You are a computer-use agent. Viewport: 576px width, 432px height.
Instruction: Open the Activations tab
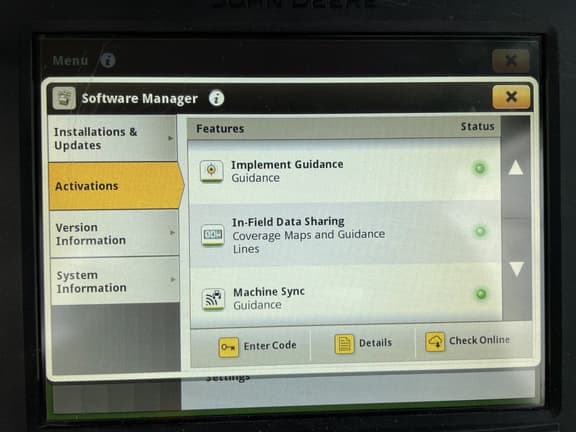(x=115, y=186)
